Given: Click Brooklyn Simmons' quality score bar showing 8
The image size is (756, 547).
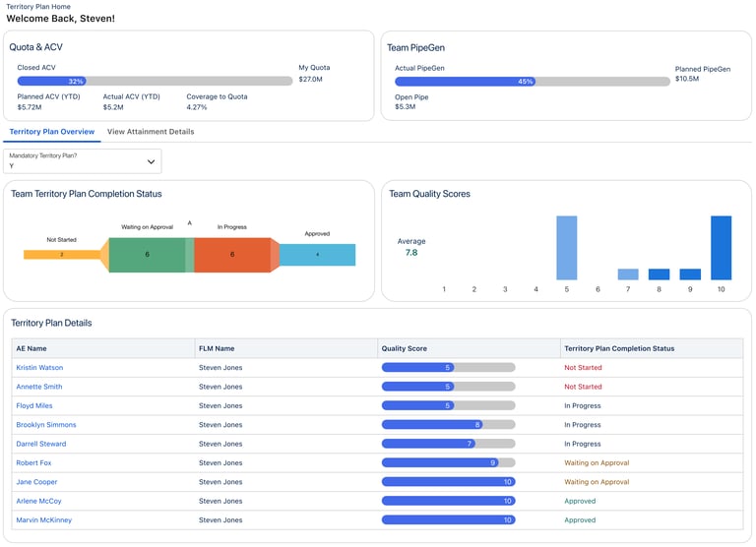Looking at the screenshot, I should click(449, 425).
